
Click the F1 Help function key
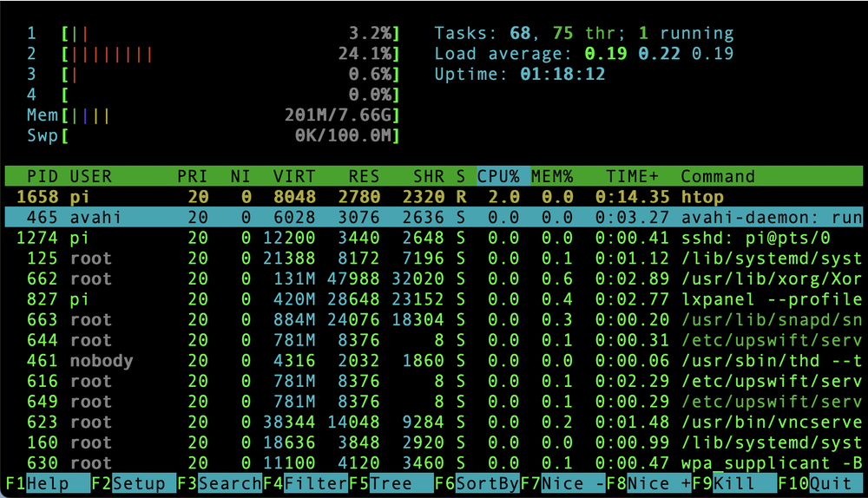coord(48,483)
